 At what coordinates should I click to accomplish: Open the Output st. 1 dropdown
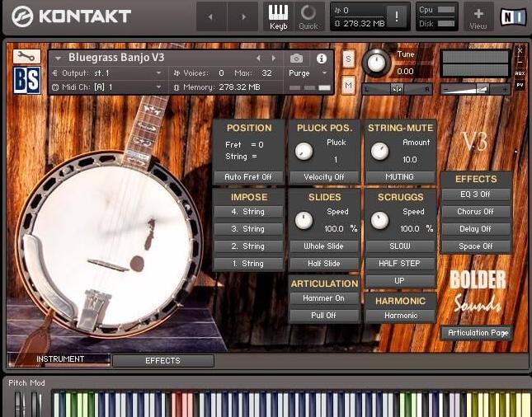[x=108, y=73]
